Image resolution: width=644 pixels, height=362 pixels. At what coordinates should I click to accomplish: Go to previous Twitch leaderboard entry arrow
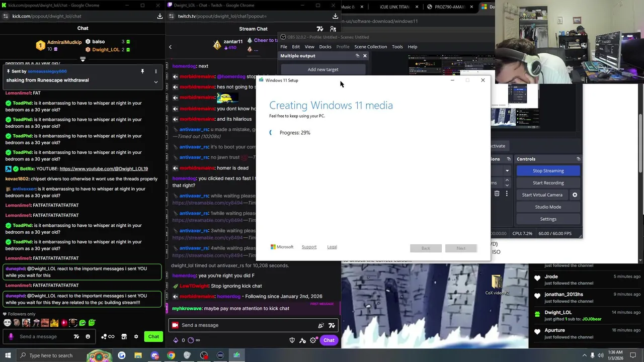tap(170, 47)
